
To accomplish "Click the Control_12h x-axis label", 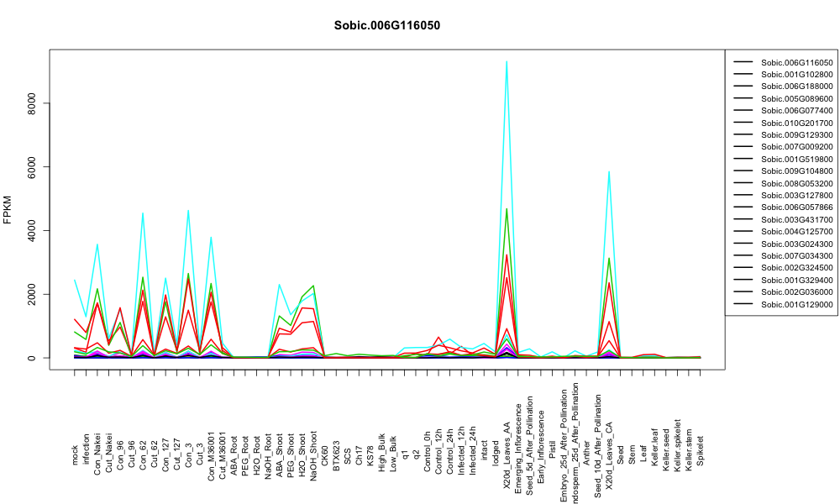I will pyautogui.click(x=438, y=440).
